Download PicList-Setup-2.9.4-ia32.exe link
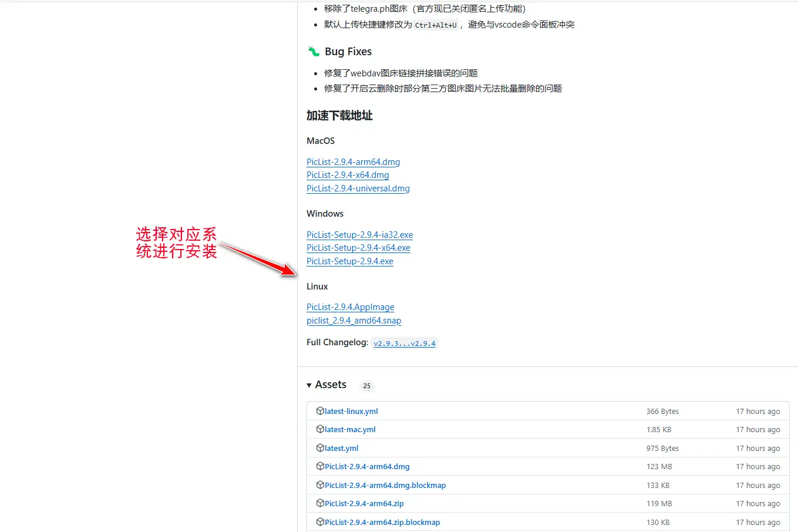 (359, 235)
